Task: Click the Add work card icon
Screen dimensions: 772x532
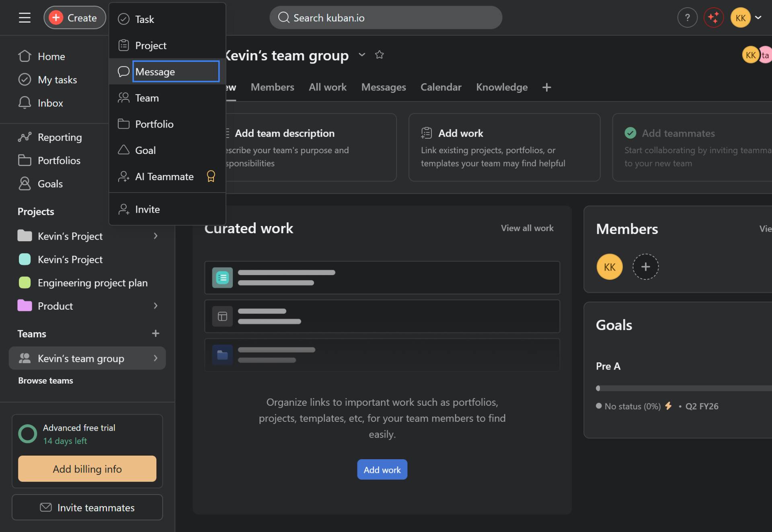Action: [426, 133]
